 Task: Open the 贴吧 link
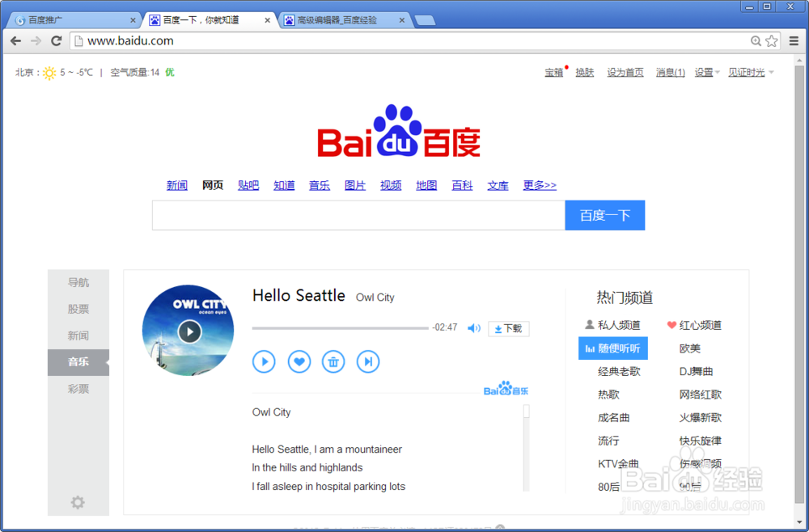click(x=248, y=185)
